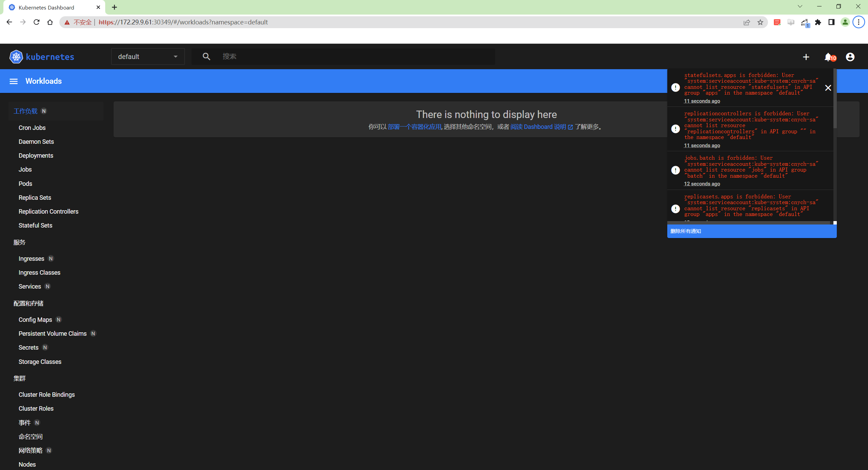The width and height of the screenshot is (868, 470).
Task: Open Replica Sets in sidebar
Action: 35,198
